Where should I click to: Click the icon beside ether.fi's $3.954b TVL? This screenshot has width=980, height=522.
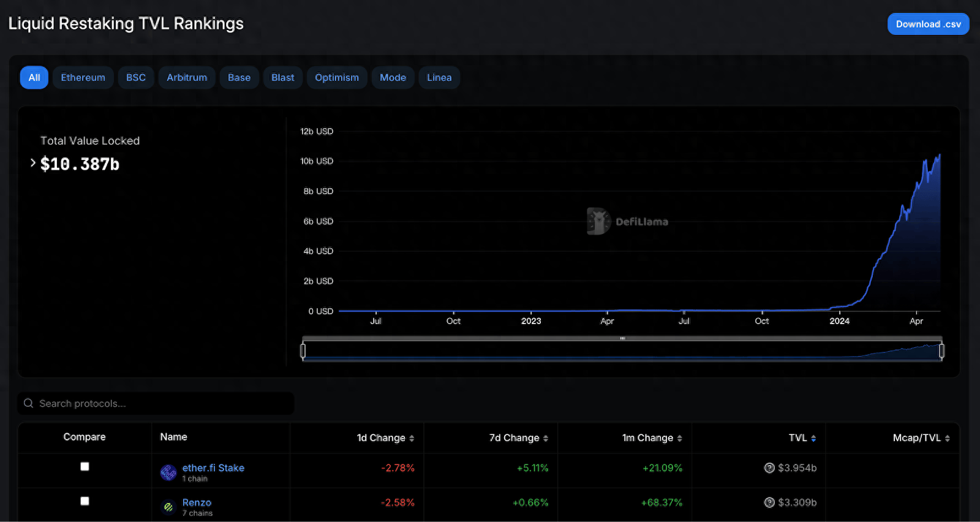tap(769, 468)
